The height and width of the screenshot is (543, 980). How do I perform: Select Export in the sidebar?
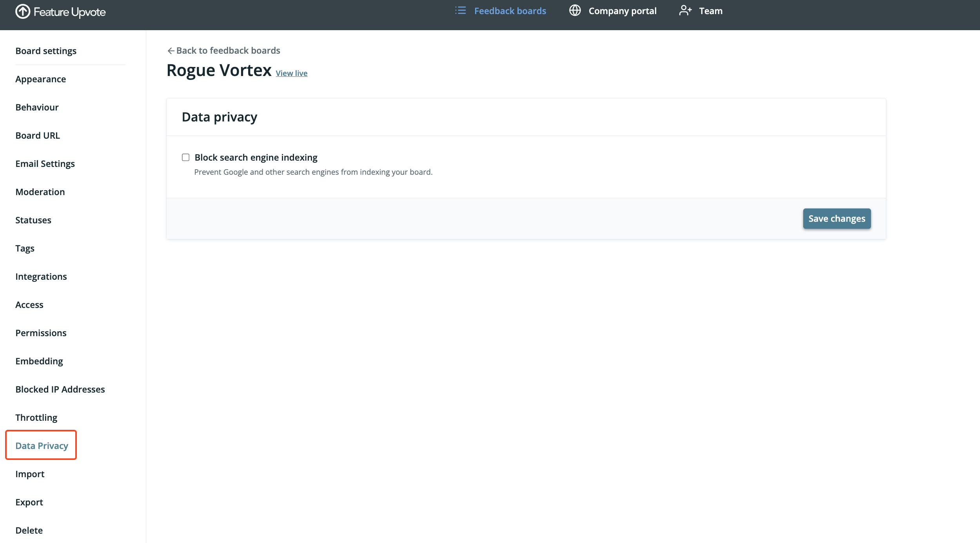coord(29,502)
